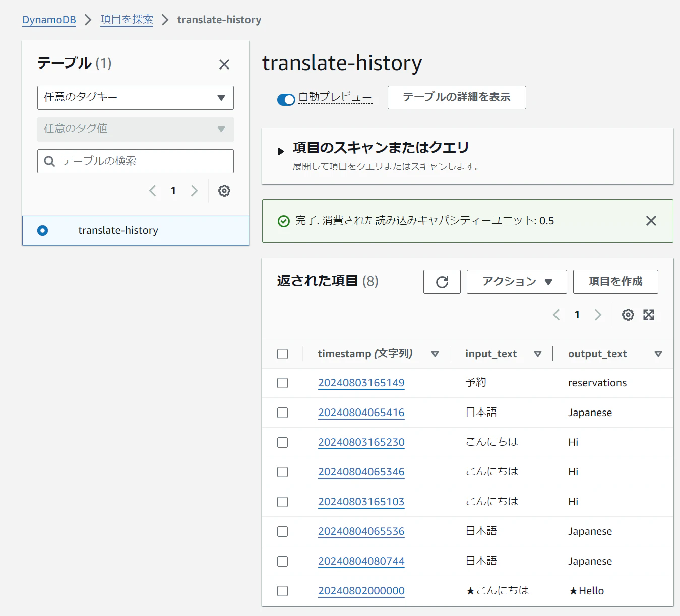Check the select-all items checkbox
The width and height of the screenshot is (680, 616).
[283, 354]
